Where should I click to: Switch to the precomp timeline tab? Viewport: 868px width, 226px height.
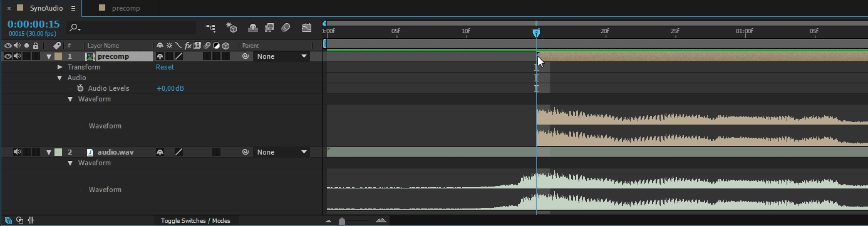click(125, 8)
